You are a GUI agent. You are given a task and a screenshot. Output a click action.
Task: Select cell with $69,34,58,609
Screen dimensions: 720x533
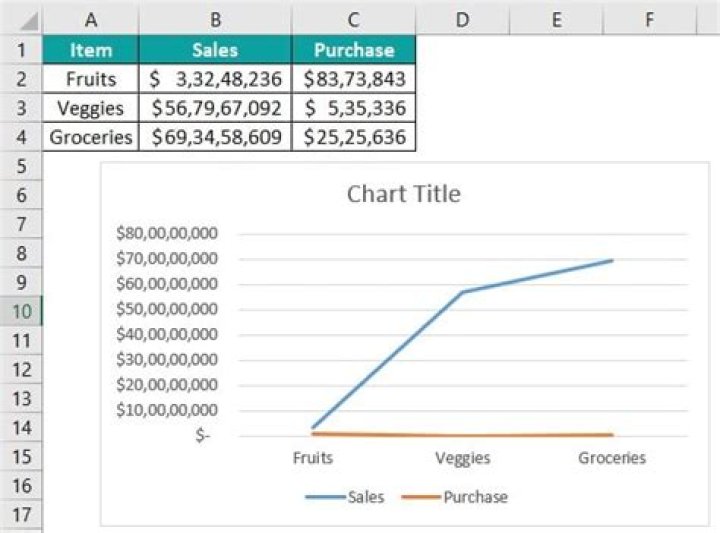tap(215, 137)
